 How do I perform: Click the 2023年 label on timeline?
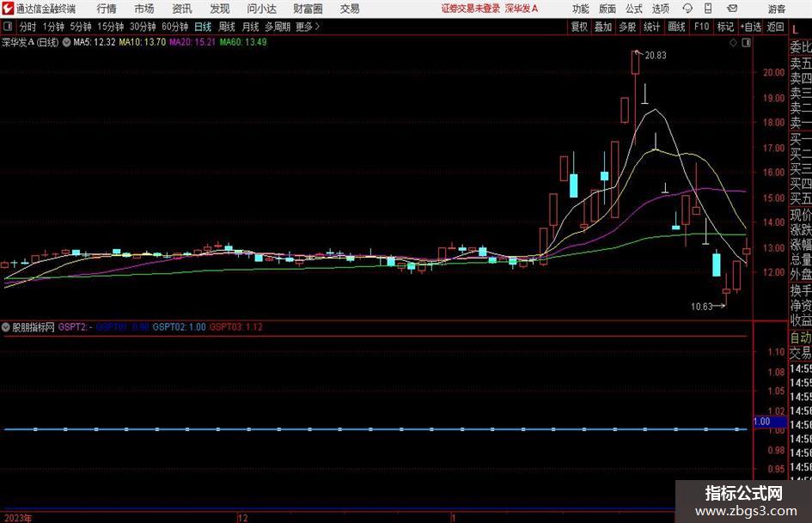pos(17,518)
